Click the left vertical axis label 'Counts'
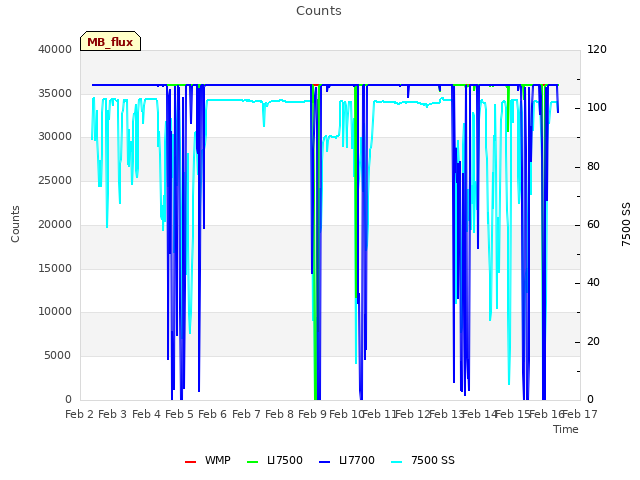The width and height of the screenshot is (640, 480). coord(15,224)
